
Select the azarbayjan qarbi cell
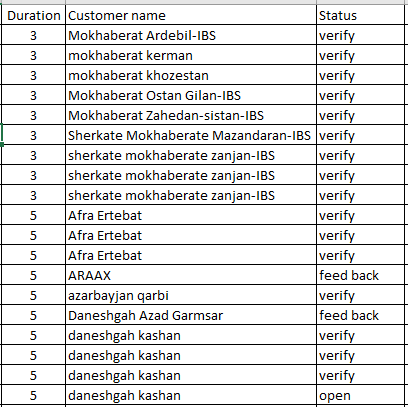click(x=191, y=295)
